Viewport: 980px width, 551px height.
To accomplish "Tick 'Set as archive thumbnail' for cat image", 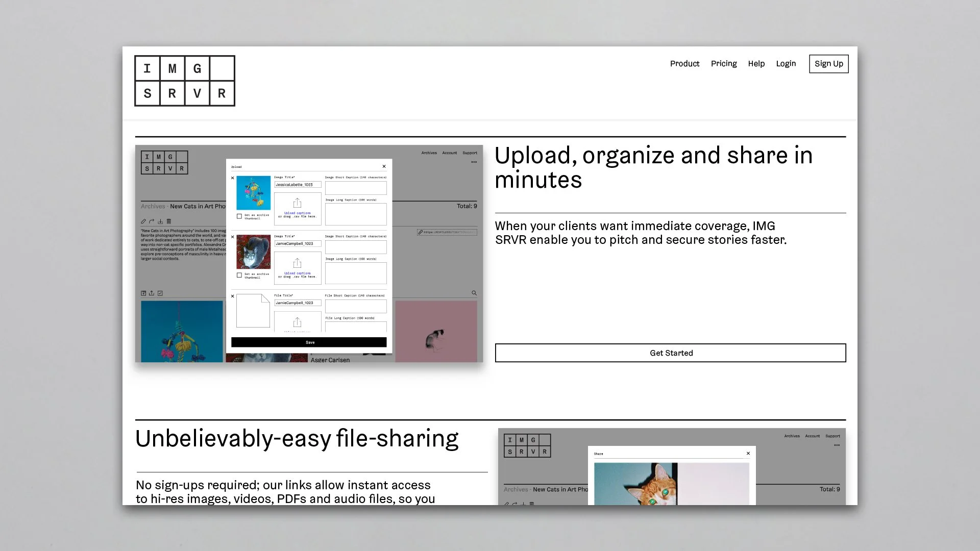I will pos(239,275).
